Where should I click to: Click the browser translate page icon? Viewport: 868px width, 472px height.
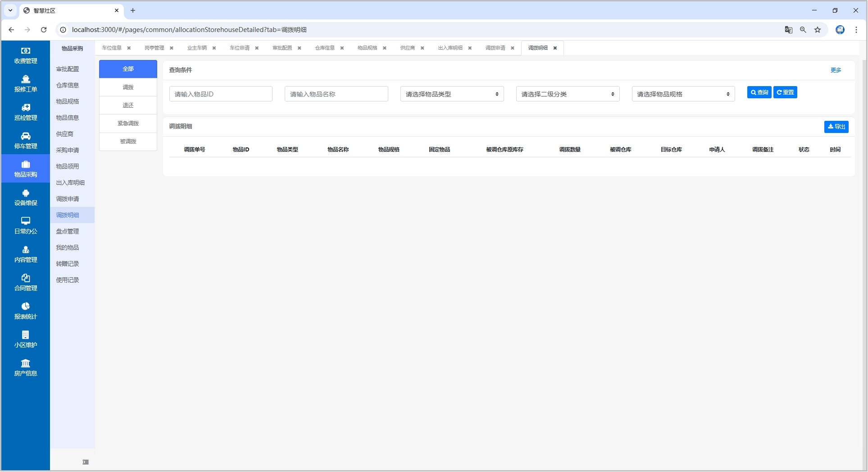tap(788, 30)
